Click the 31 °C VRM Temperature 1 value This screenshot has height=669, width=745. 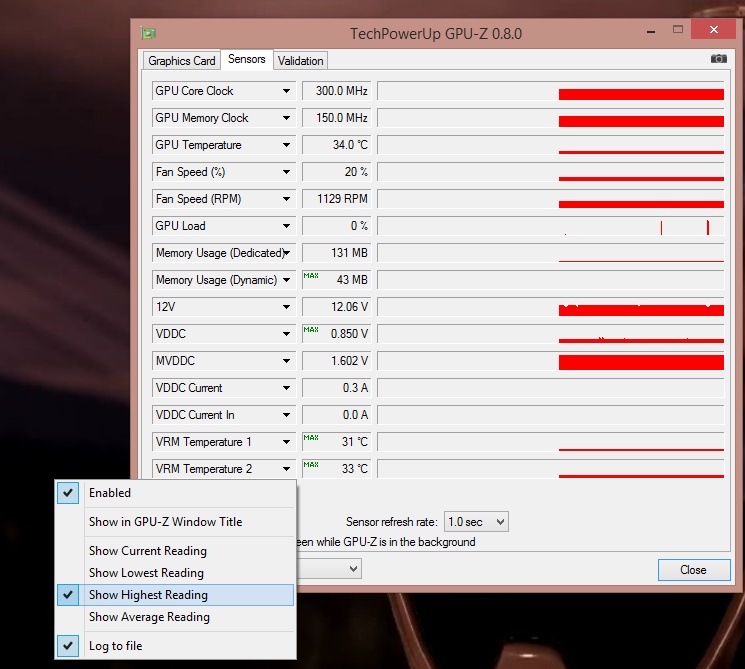[336, 442]
